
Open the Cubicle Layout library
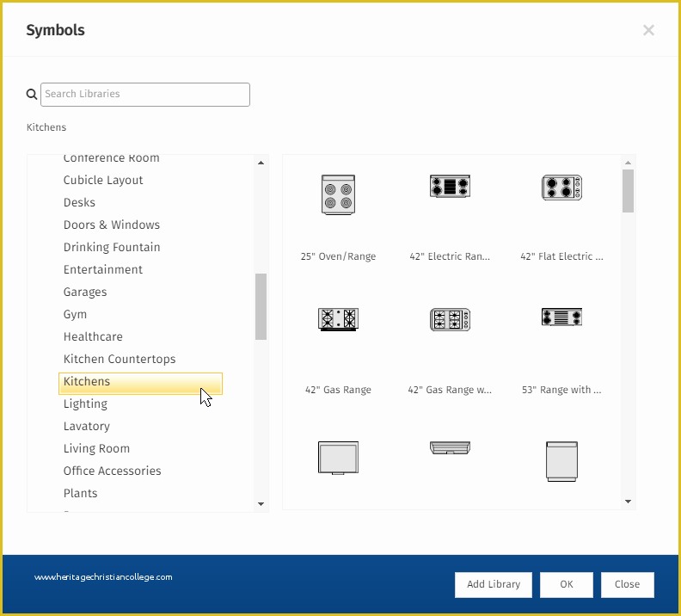103,180
